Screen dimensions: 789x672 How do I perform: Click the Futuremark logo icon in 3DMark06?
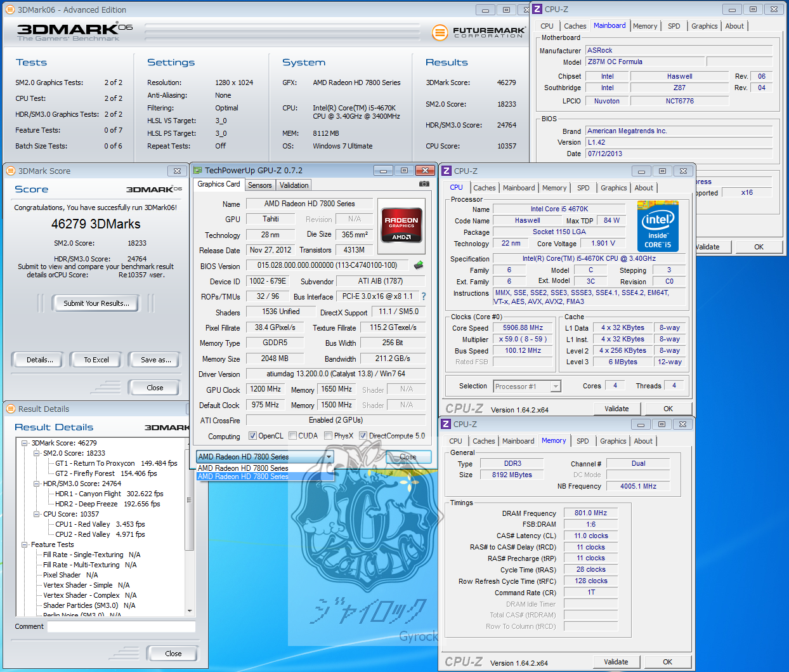tap(440, 32)
